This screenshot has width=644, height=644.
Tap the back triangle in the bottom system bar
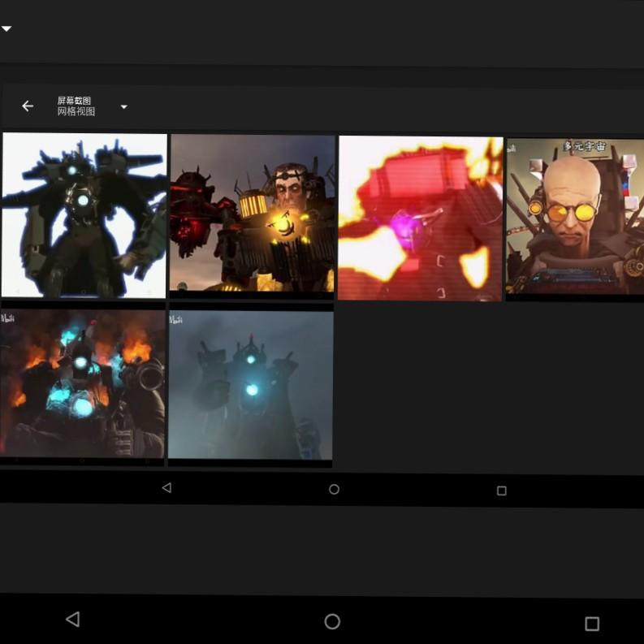point(72,620)
